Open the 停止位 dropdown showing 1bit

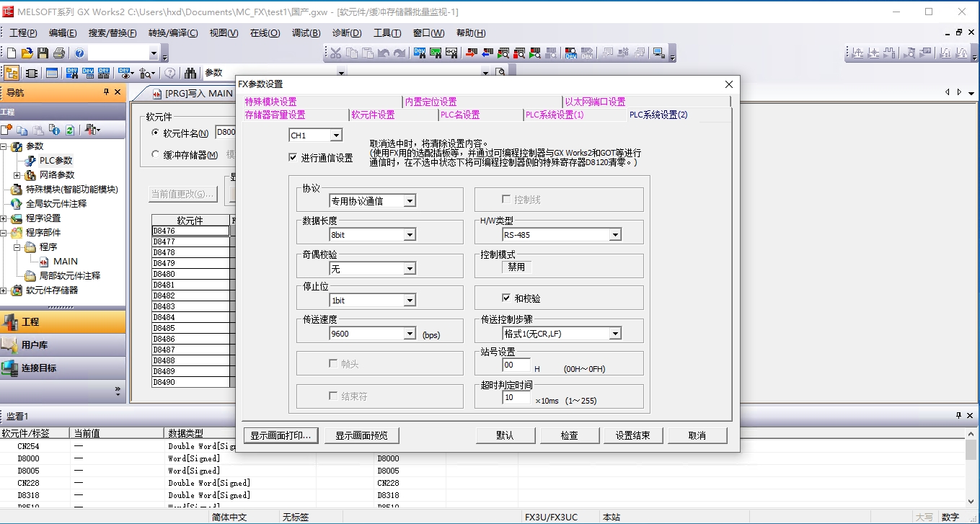pyautogui.click(x=410, y=301)
